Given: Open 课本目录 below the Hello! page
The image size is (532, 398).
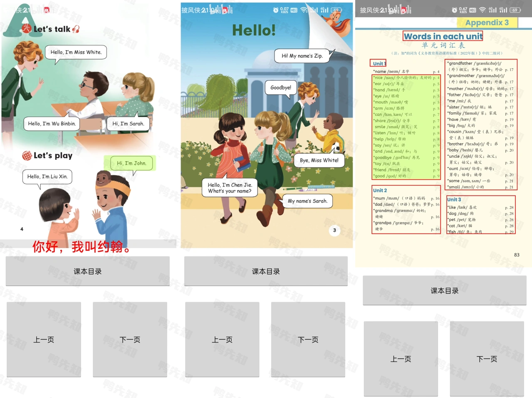Looking at the screenshot, I should pyautogui.click(x=266, y=271).
